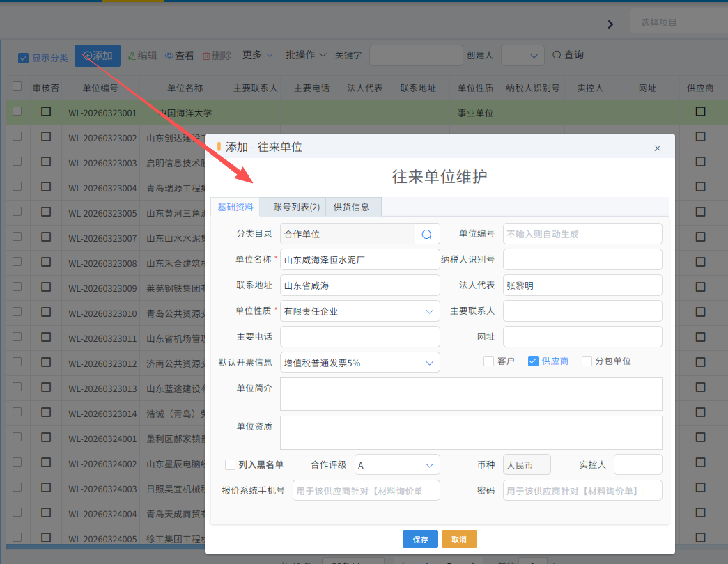The height and width of the screenshot is (564, 728).
Task: Click the 法人代表 input field
Action: (x=582, y=285)
